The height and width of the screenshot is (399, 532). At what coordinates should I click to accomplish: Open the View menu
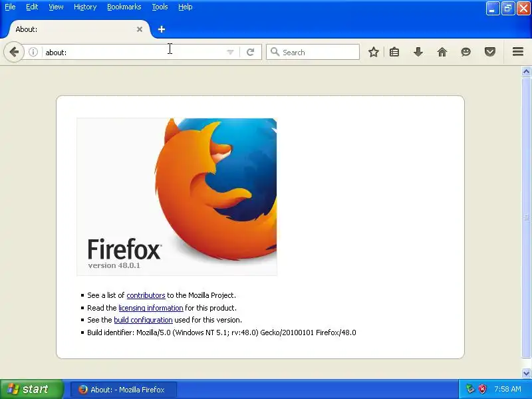tap(56, 7)
